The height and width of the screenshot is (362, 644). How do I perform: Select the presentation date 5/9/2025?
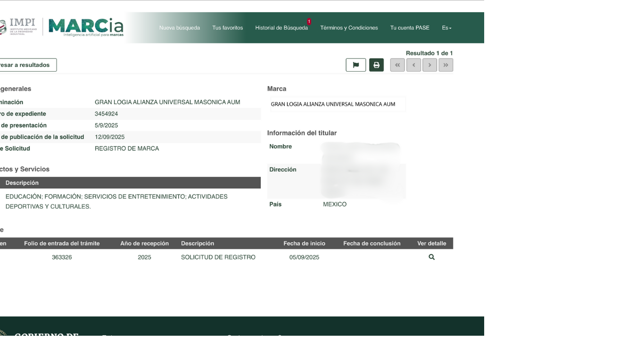106,125
